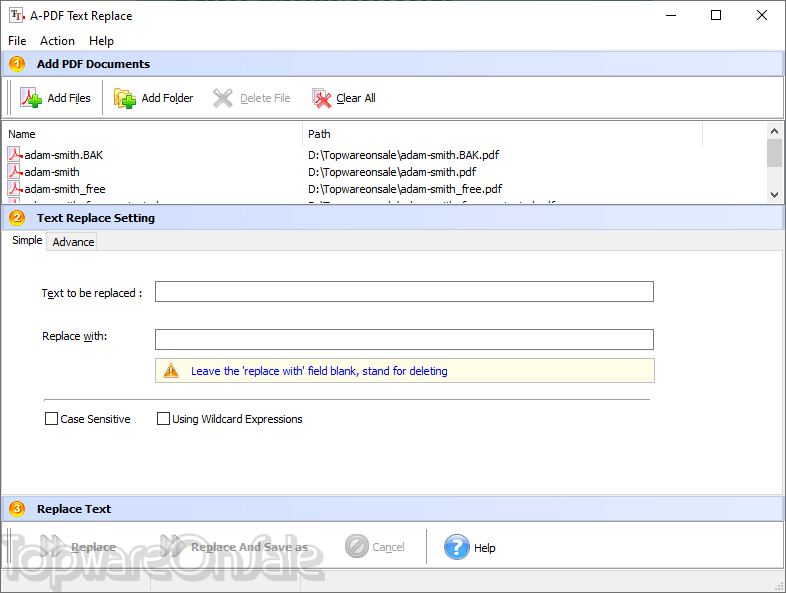
Task: Select the adam-smith.BAK file name
Action: (63, 155)
